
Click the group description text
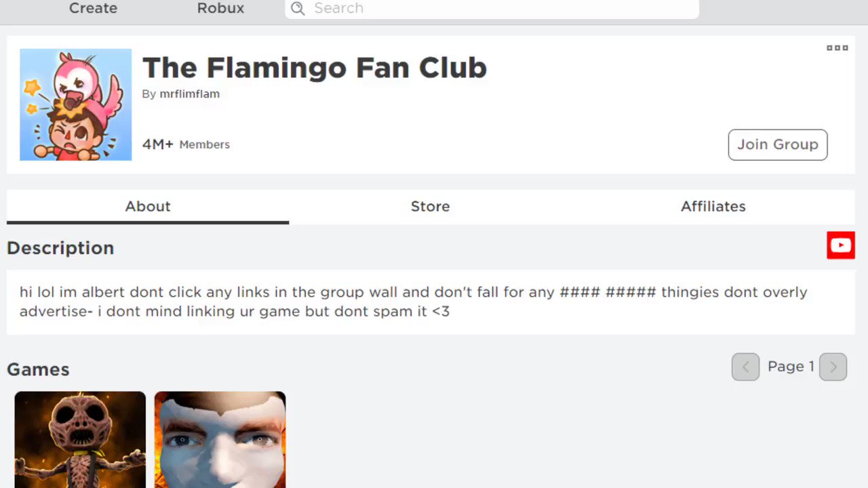[x=413, y=302]
